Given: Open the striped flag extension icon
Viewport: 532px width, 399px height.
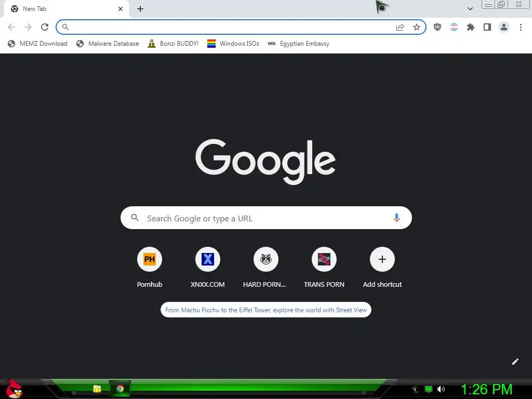Looking at the screenshot, I should [x=454, y=27].
